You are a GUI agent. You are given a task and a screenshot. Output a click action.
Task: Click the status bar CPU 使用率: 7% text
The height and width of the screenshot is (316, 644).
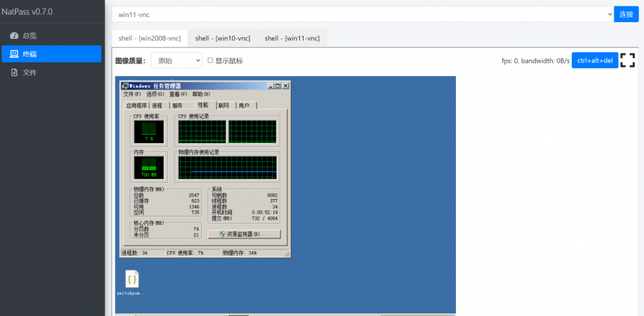click(x=186, y=253)
